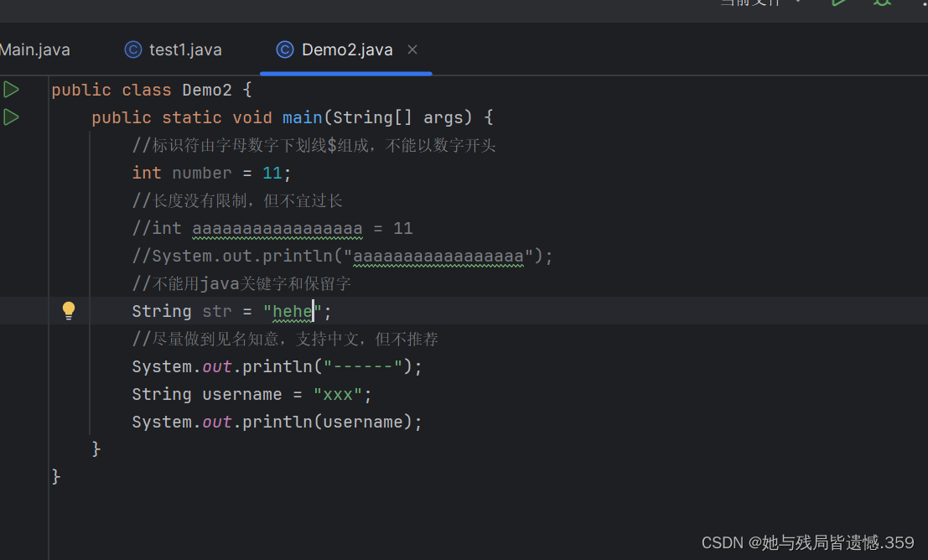Click the 'out' field in println("------") line
Viewport: 928px width, 560px height.
216,366
